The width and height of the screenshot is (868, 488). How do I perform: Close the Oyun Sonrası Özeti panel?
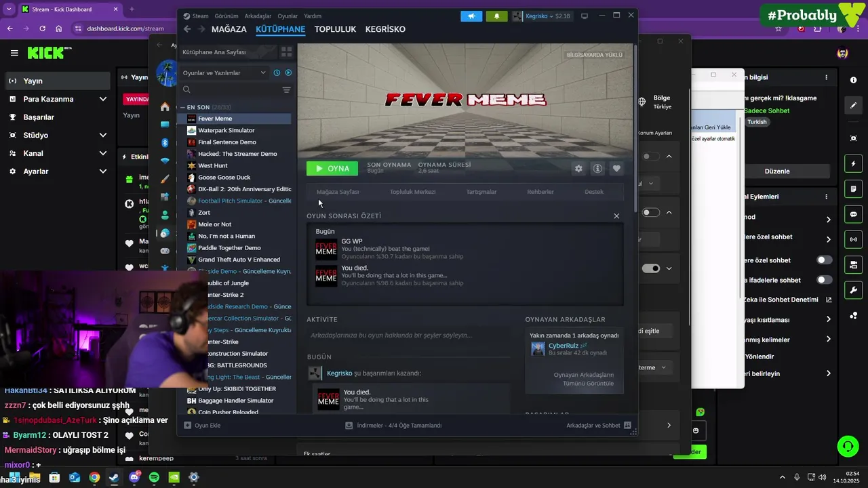coord(616,216)
